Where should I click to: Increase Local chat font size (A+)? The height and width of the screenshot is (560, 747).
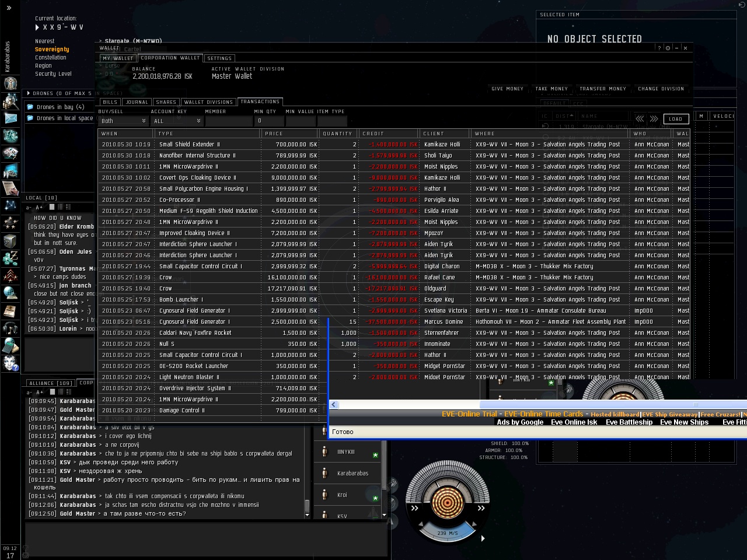click(39, 207)
